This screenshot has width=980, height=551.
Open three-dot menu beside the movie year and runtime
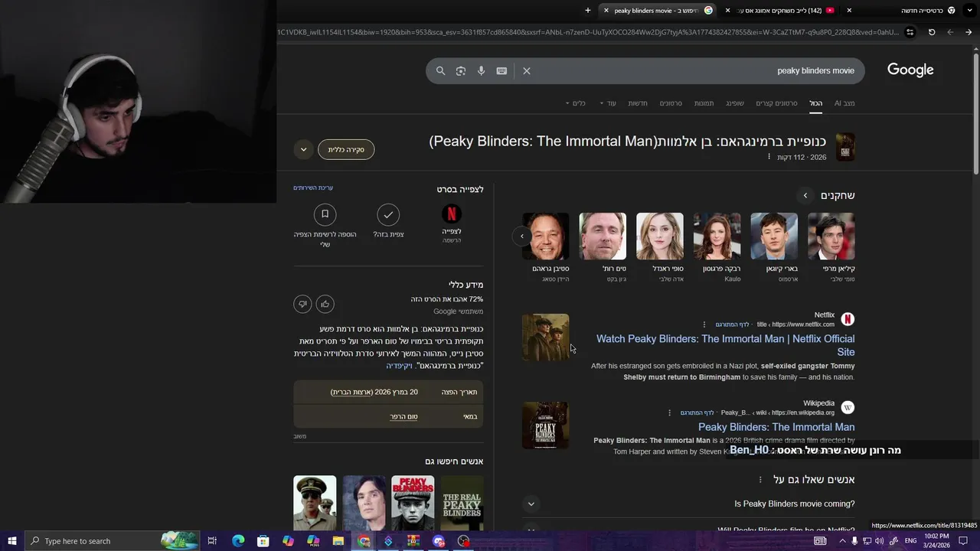coord(769,157)
